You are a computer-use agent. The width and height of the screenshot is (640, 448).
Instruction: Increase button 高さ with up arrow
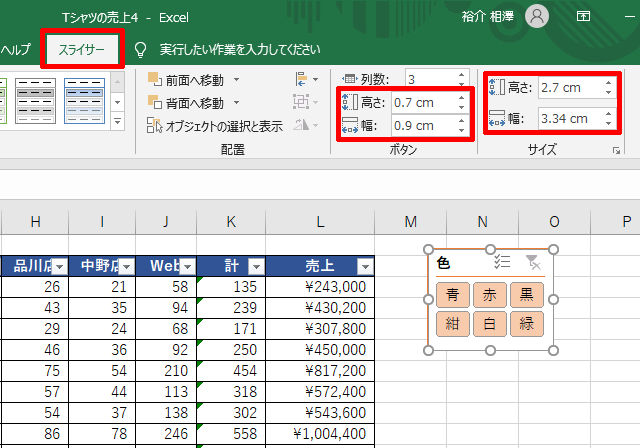tap(461, 98)
